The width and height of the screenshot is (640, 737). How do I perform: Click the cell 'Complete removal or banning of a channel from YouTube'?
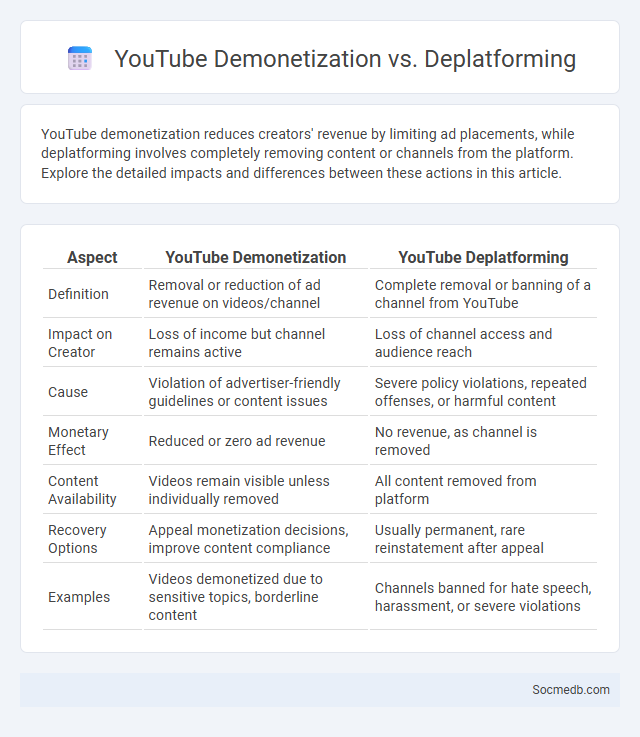pyautogui.click(x=484, y=294)
